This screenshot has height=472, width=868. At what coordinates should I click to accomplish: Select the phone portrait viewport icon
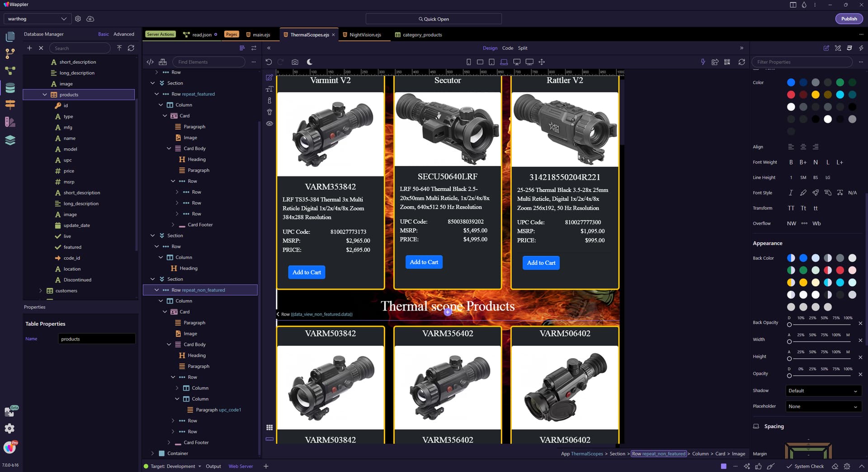tap(468, 62)
